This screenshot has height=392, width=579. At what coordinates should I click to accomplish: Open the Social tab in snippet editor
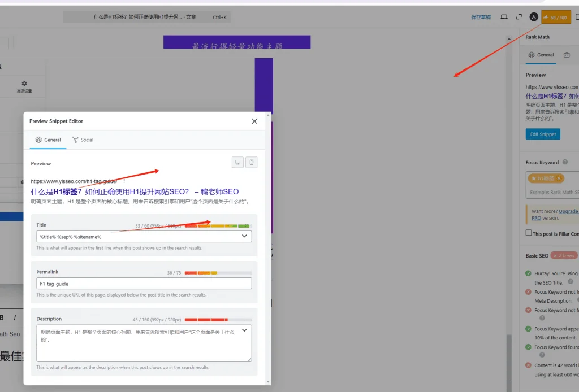(83, 140)
